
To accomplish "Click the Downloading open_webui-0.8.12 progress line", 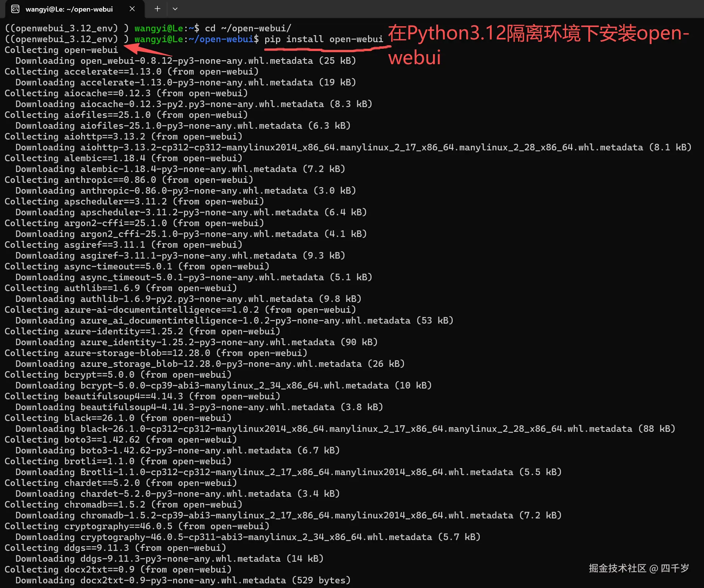I will [185, 61].
